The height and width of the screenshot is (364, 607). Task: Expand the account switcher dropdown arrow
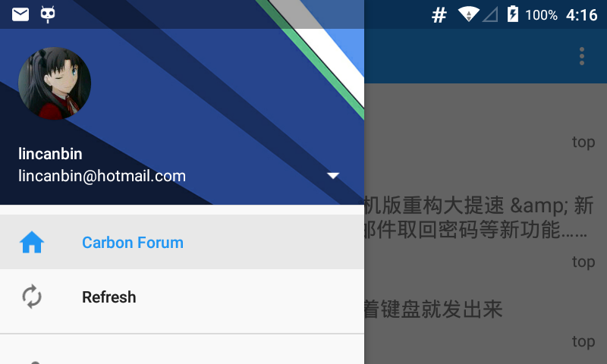333,176
